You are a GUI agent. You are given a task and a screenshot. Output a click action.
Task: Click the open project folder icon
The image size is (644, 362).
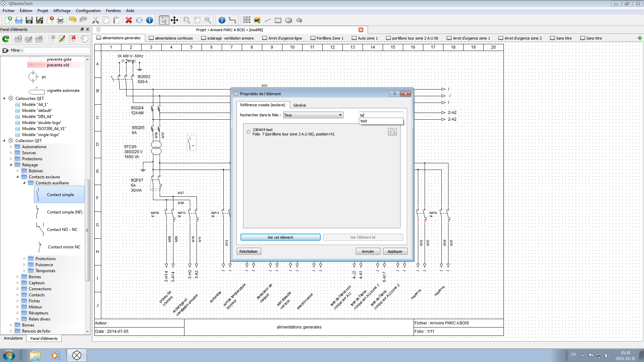coord(19,20)
